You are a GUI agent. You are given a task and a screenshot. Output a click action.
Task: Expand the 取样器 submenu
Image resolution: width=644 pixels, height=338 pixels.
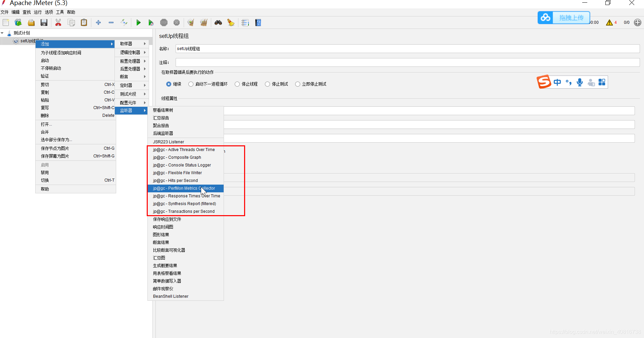132,44
